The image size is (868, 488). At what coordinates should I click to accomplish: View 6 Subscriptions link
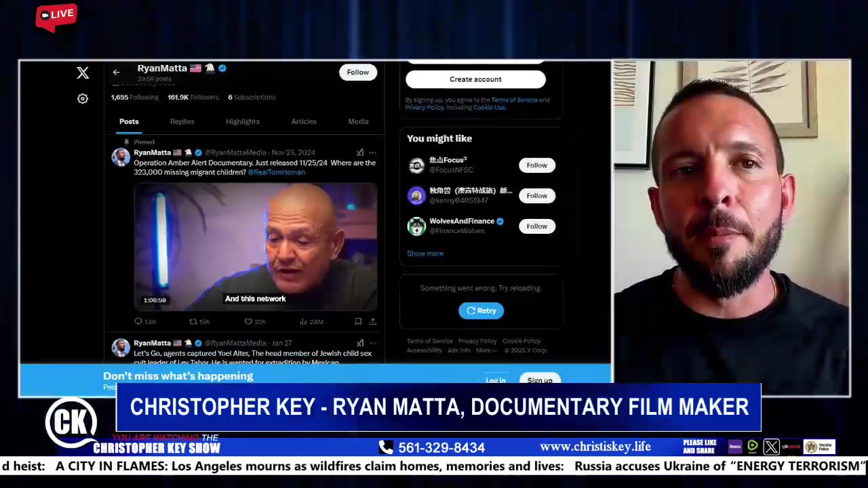click(x=252, y=98)
